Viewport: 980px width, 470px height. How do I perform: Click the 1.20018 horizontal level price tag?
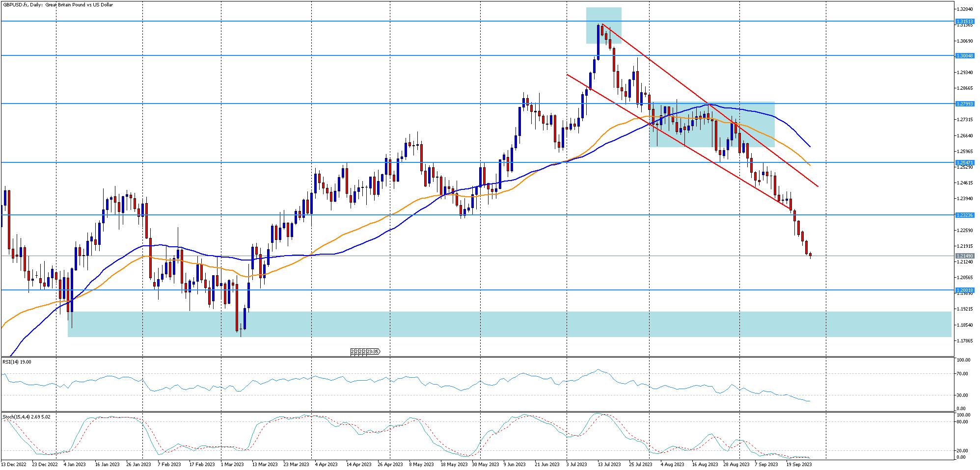[x=964, y=290]
